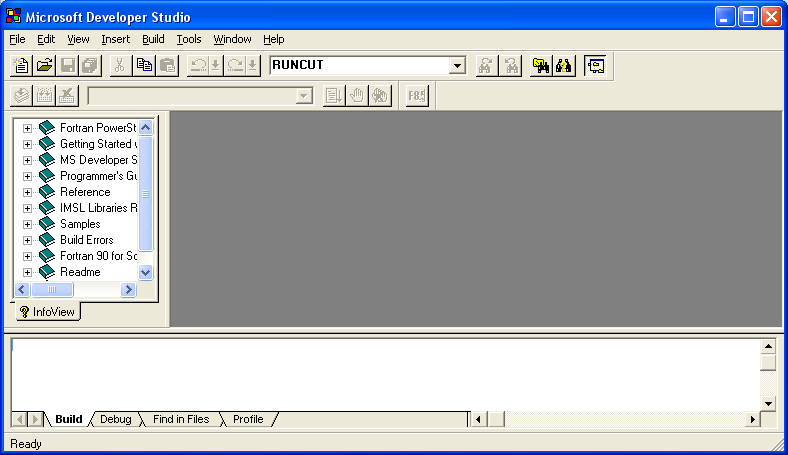
Task: Open Search with question-mark binoculars icon
Action: (564, 65)
